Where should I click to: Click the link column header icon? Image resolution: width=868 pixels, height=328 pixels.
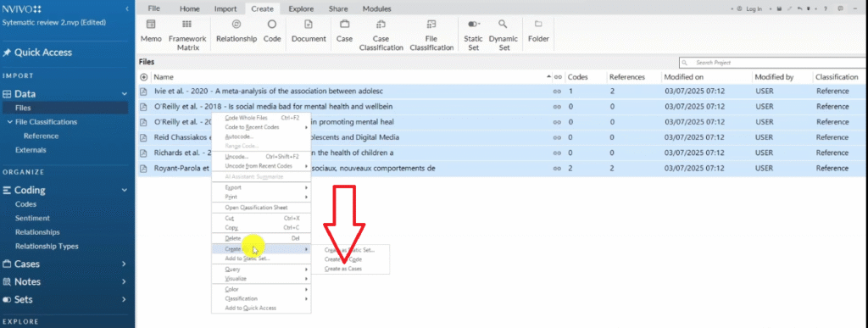click(558, 77)
